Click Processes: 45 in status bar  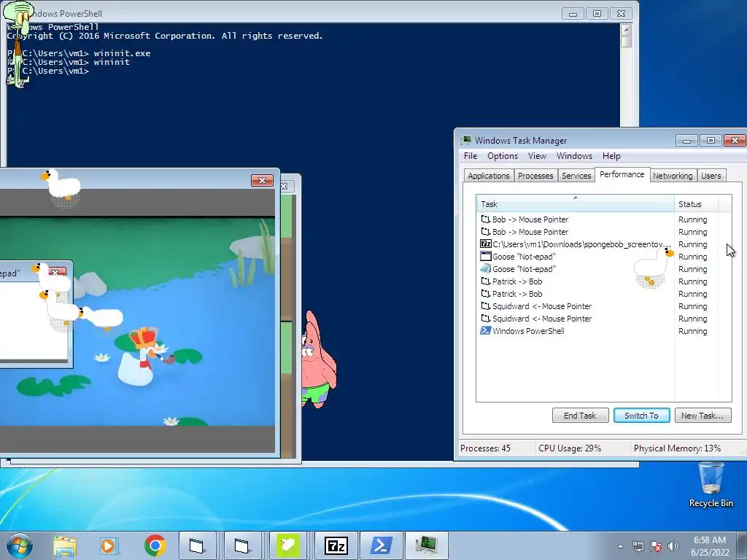coord(485,448)
